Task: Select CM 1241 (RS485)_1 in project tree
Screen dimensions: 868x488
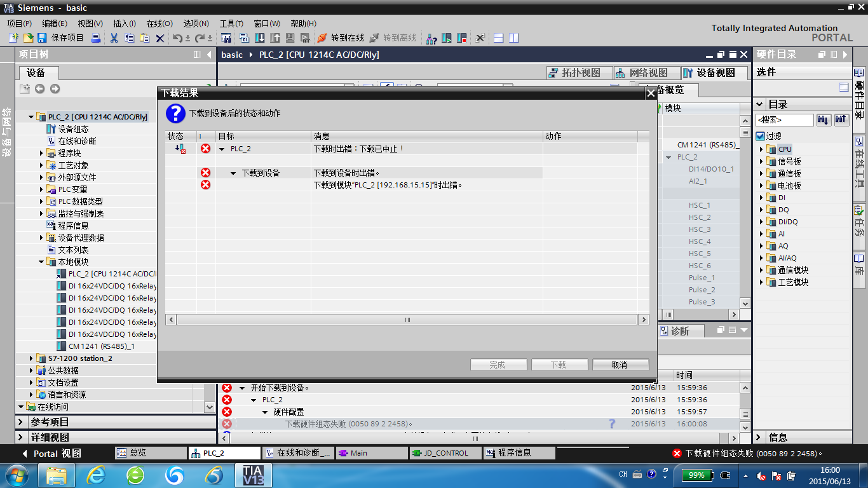Action: click(102, 346)
